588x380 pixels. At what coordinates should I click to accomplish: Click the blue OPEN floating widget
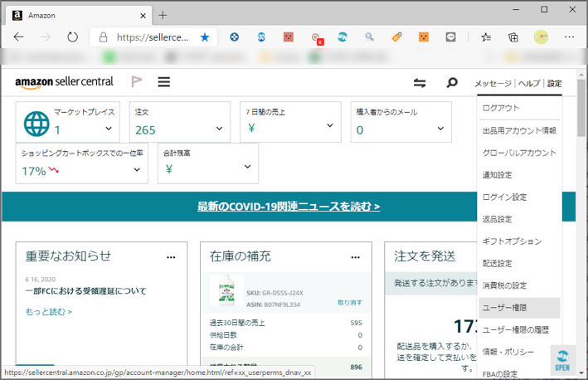click(562, 360)
